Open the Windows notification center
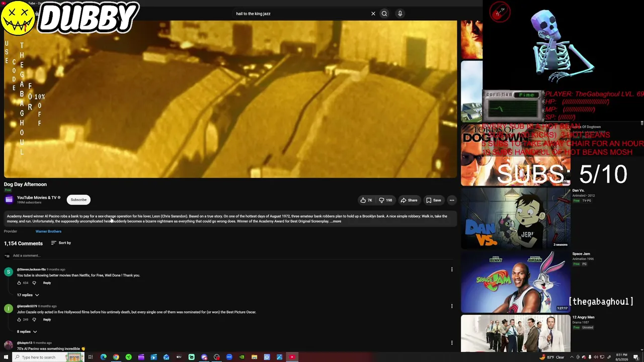644x362 pixels. tap(636, 357)
